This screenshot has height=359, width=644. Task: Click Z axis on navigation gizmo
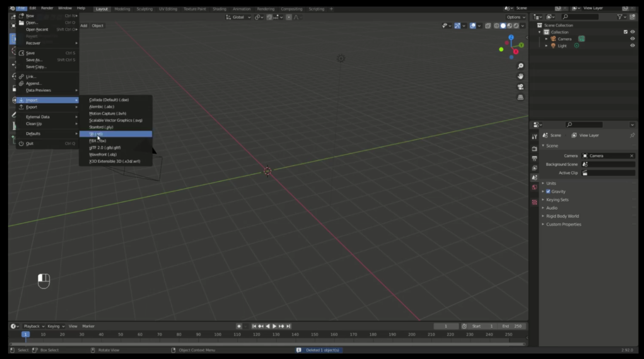[x=511, y=37]
